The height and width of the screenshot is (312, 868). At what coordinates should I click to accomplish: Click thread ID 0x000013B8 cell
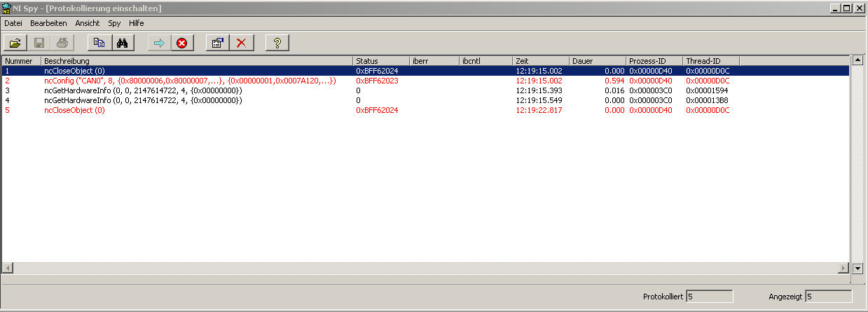[708, 100]
